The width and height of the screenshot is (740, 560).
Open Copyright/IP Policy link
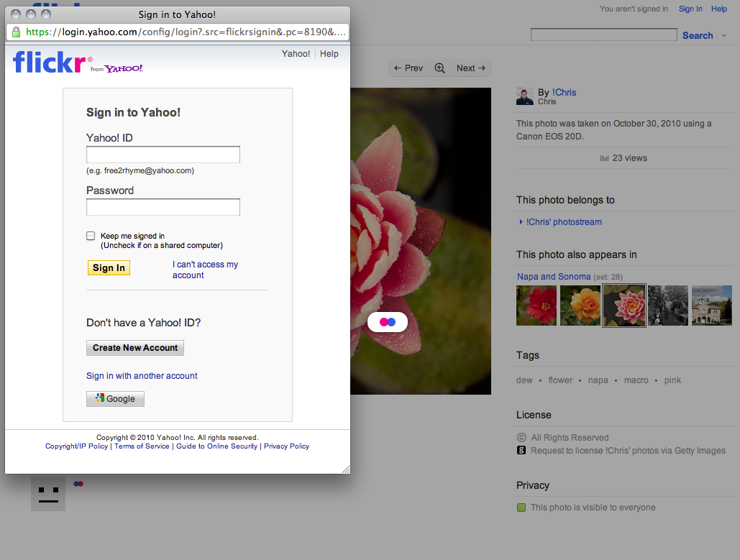coord(76,446)
